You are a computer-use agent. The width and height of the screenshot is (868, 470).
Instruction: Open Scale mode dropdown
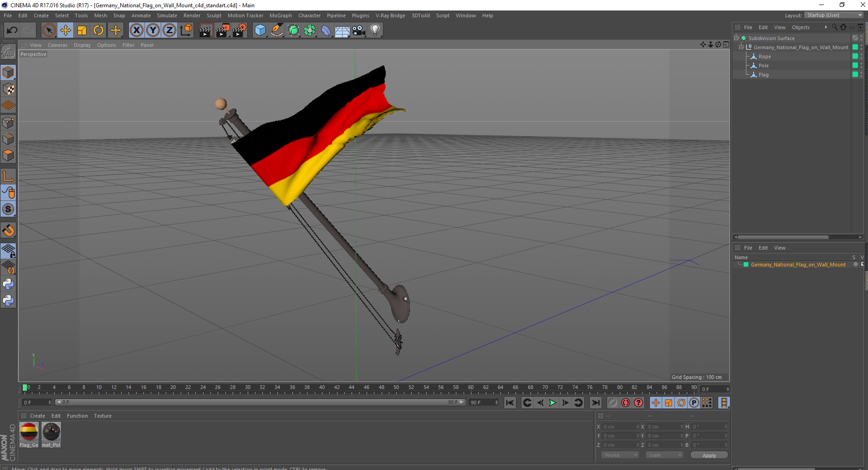coord(664,455)
